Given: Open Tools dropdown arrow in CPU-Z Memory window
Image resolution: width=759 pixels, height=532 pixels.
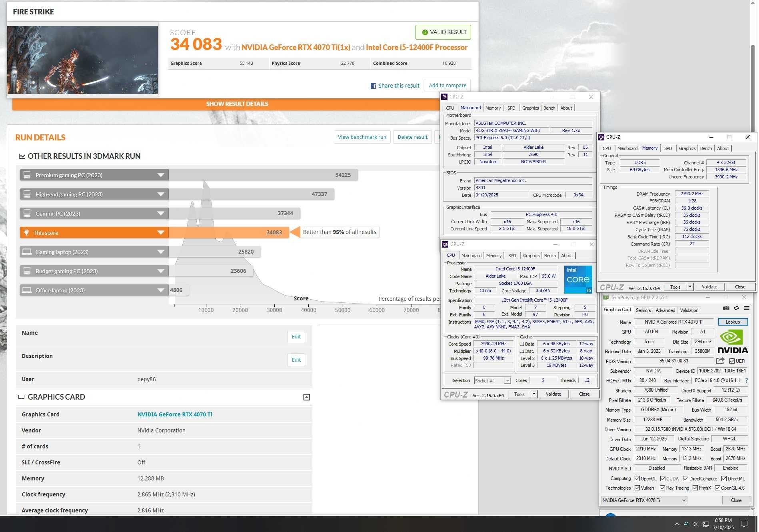Looking at the screenshot, I should tap(689, 287).
